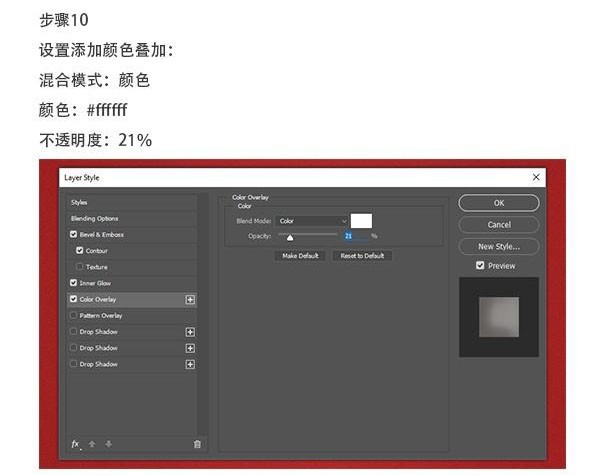This screenshot has height=475, width=600.
Task: Disable the Bevel & Emboss checkbox
Action: coord(73,234)
